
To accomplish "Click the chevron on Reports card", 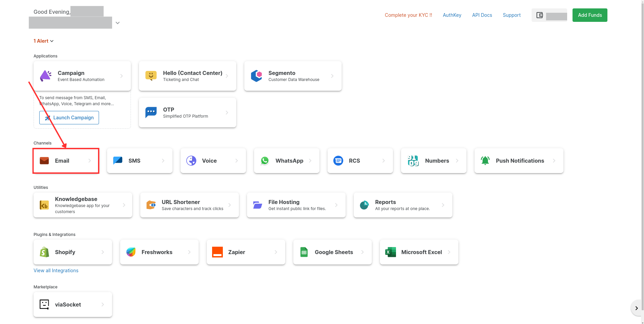I will (x=443, y=205).
